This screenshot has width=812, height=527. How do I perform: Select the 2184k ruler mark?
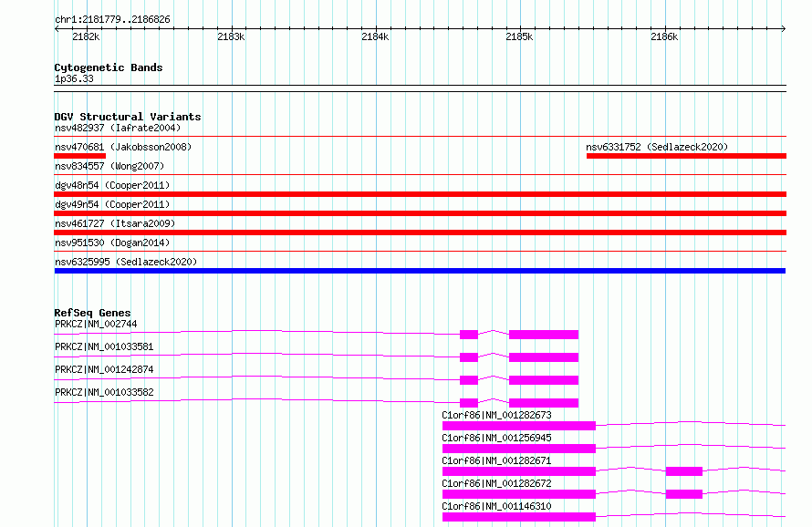[x=375, y=36]
